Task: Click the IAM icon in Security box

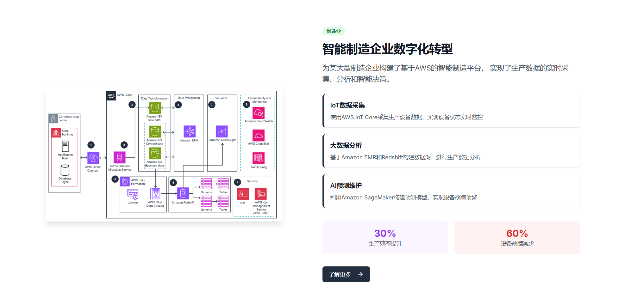Action: click(243, 194)
